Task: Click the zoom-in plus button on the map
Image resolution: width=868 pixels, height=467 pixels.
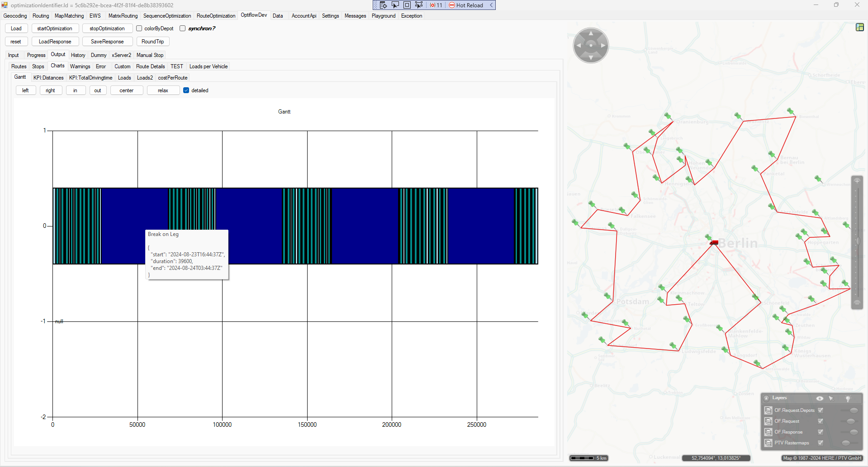Action: click(x=857, y=181)
